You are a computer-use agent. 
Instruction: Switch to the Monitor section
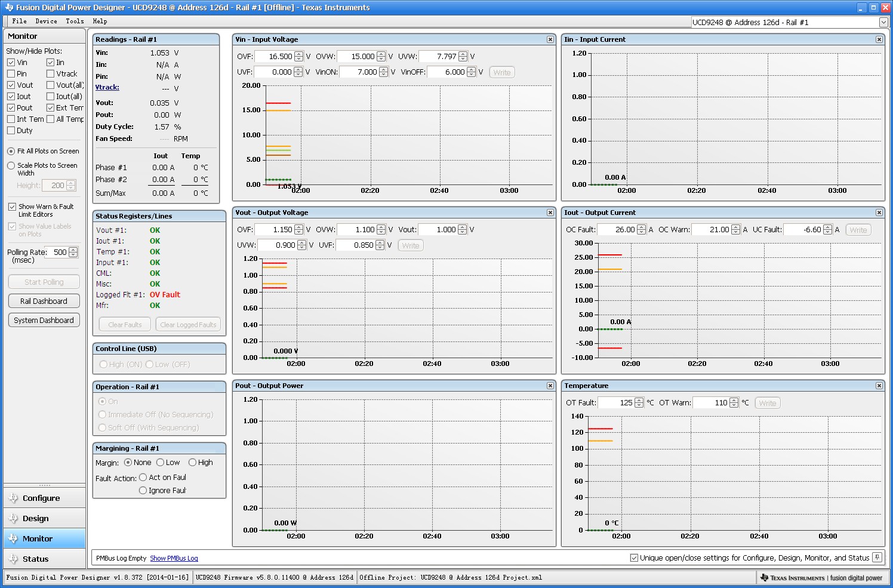pos(44,538)
